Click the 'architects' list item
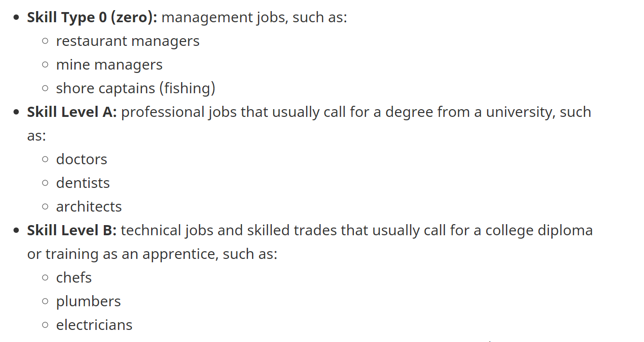This screenshot has height=342, width=644. tap(89, 207)
